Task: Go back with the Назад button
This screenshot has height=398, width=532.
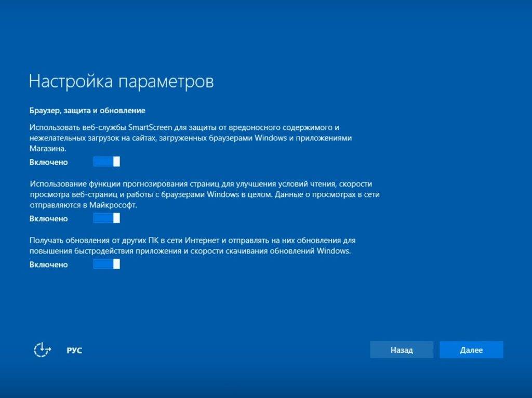Action: 401,350
